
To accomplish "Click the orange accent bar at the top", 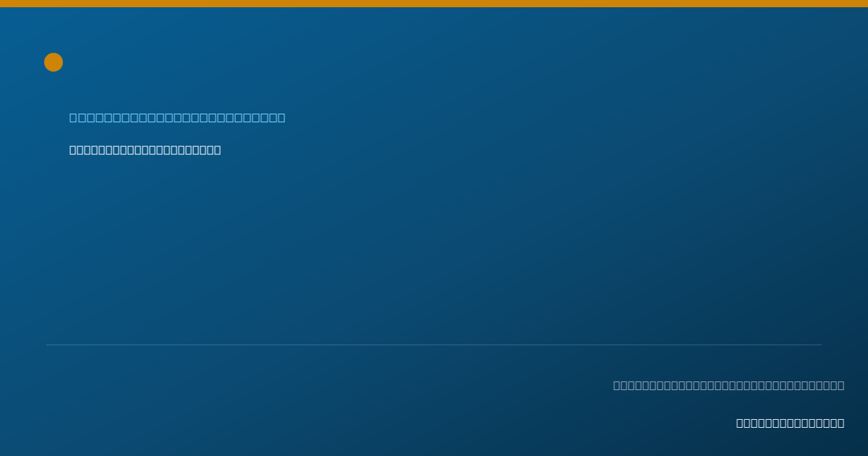I will (x=434, y=4).
